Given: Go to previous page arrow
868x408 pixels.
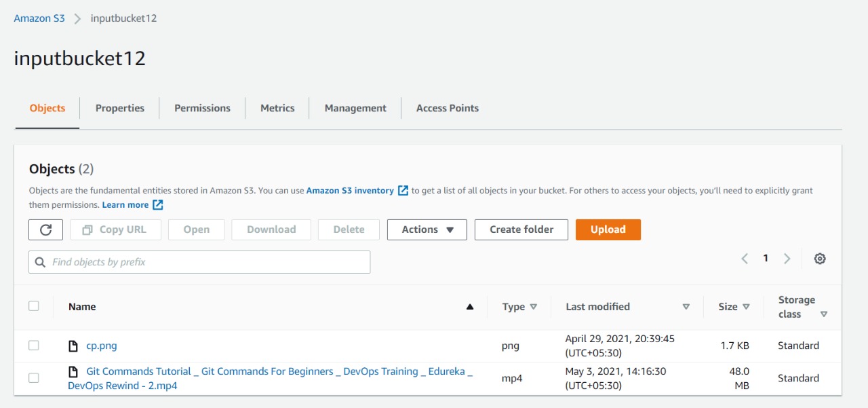Looking at the screenshot, I should (745, 259).
